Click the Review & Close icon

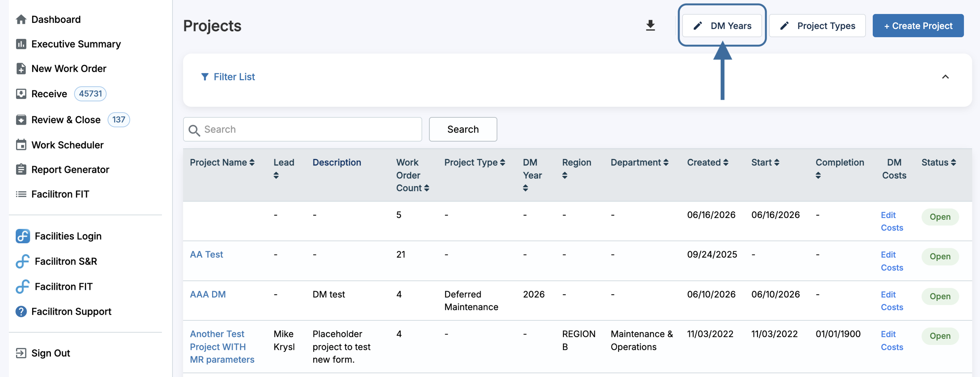tap(21, 120)
